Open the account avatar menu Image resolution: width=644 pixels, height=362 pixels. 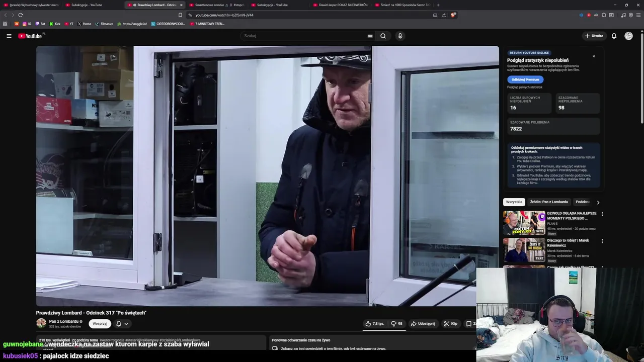click(628, 36)
